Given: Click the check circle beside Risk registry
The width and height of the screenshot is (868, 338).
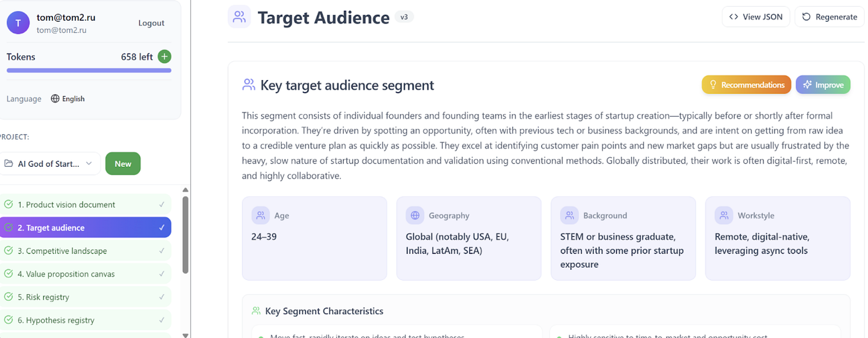Looking at the screenshot, I should (x=8, y=297).
